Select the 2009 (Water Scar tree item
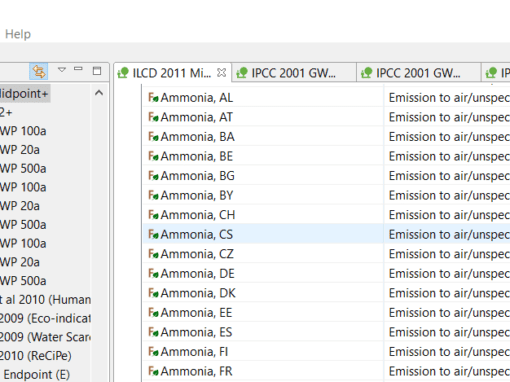 (45, 337)
